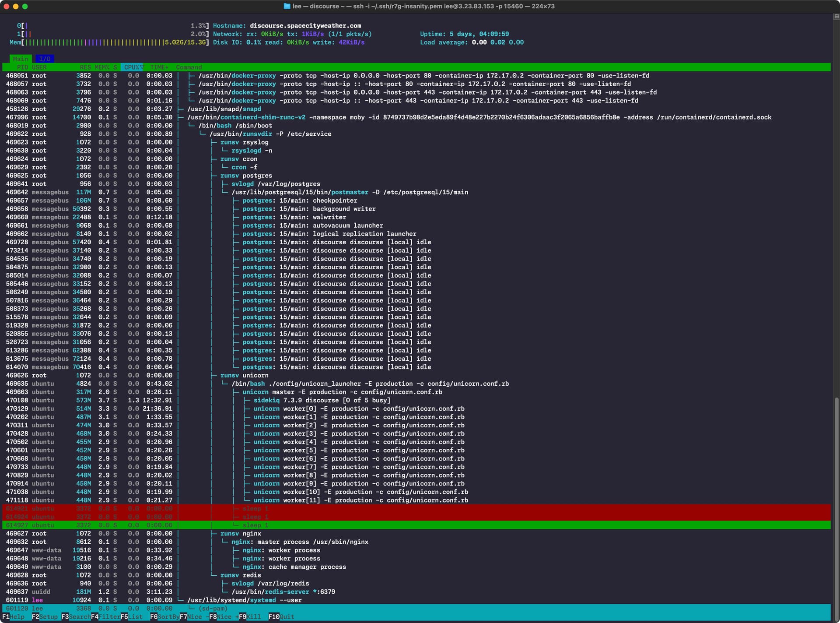Select the Main tab in htop
Viewport: 840px width, 623px height.
[21, 59]
